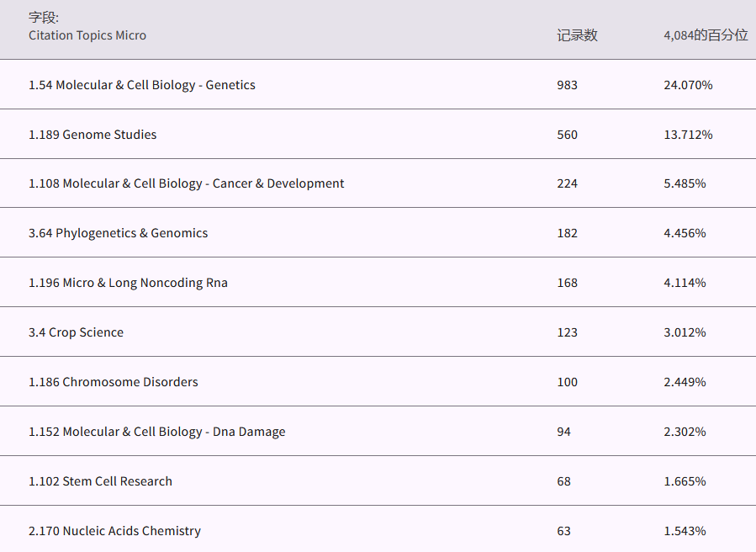Viewport: 756px width, 552px height.
Task: Click the record count 983
Action: pos(567,85)
